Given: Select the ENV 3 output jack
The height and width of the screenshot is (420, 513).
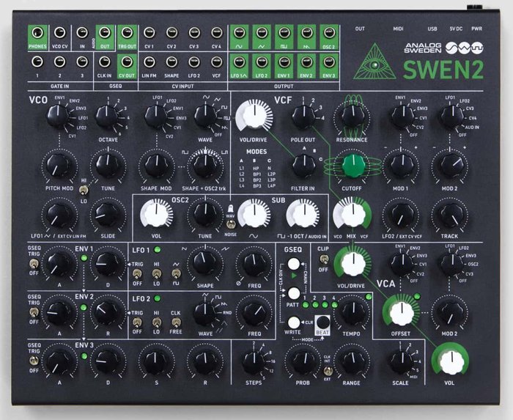Looking at the screenshot, I should (329, 62).
